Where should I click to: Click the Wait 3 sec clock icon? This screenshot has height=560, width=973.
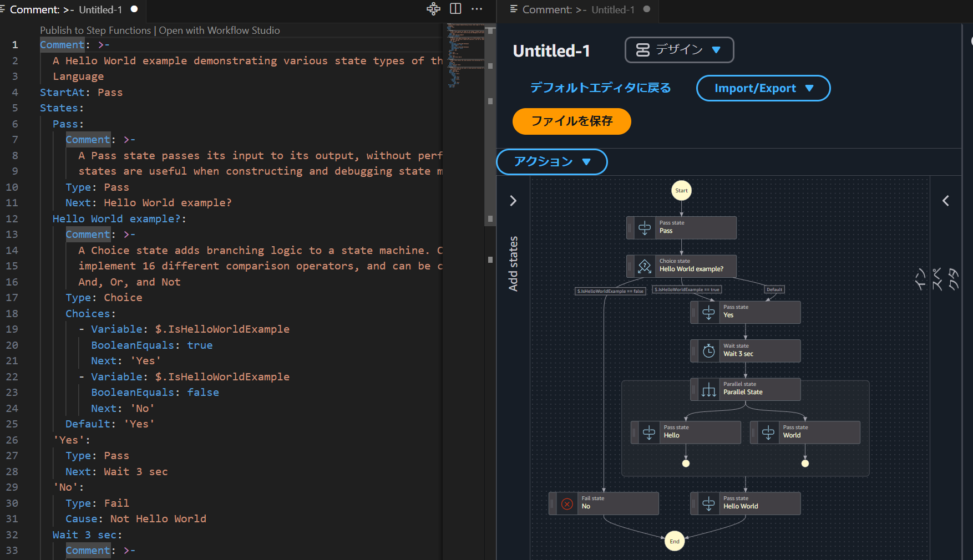click(x=708, y=351)
